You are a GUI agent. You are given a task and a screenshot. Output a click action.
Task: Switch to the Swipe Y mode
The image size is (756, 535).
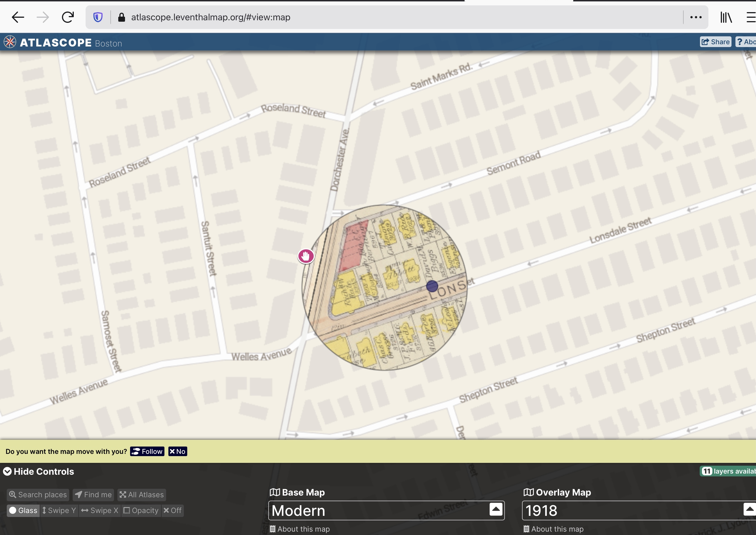[x=59, y=510]
